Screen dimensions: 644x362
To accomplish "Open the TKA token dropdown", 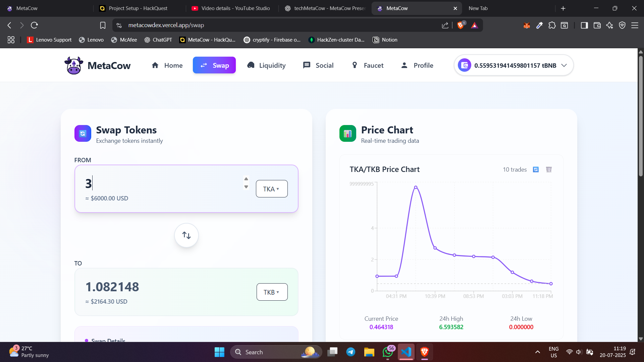I will [271, 189].
